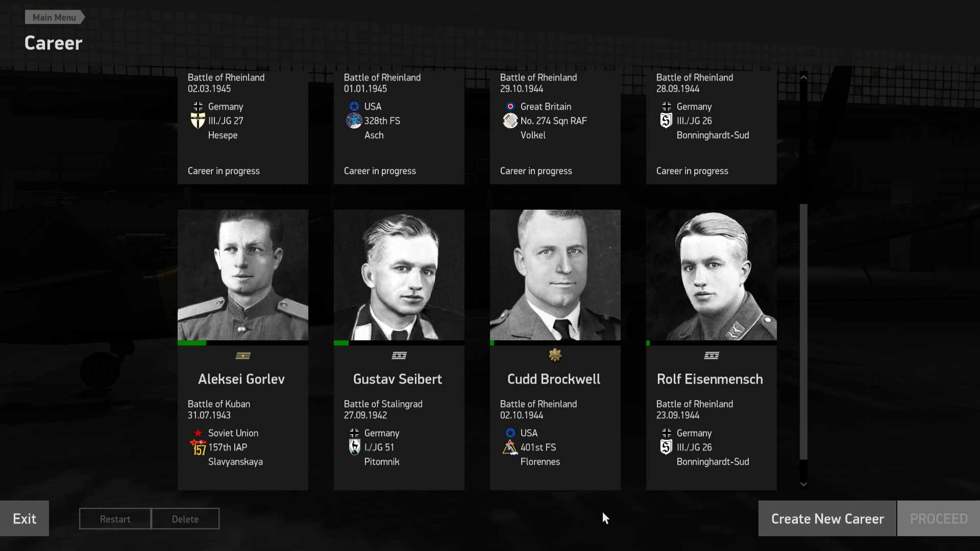Click the III./JG 26 emblem on 28.09.1944 card
This screenshot has height=551, width=980.
tap(667, 121)
